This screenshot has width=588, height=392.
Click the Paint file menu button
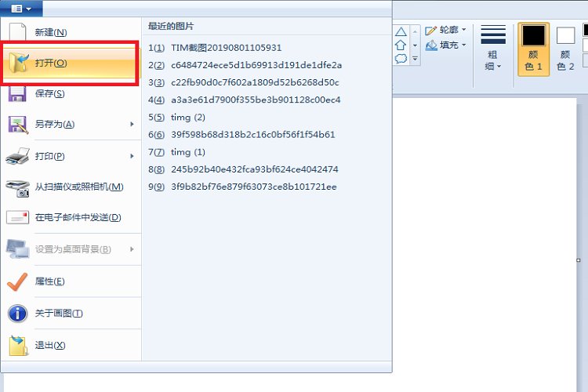[21, 9]
